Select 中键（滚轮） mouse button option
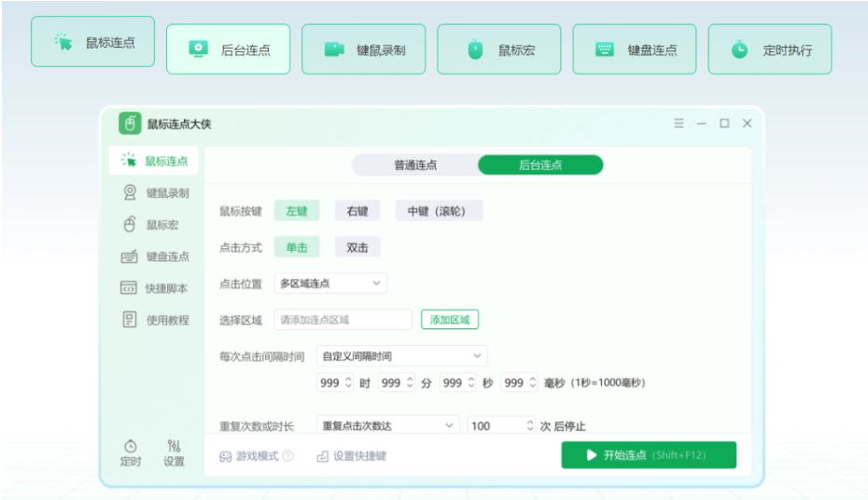This screenshot has height=500, width=868. [439, 211]
